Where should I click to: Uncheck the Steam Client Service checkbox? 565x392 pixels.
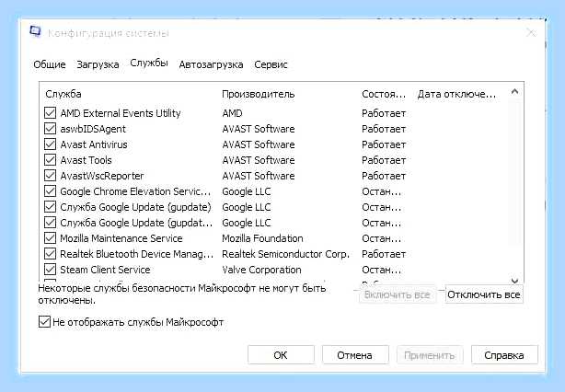point(50,270)
